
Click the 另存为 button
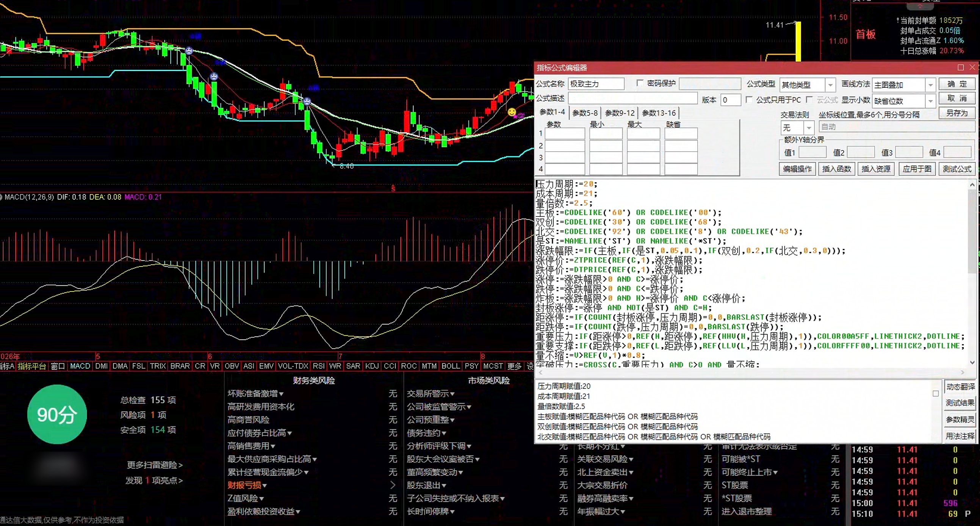point(957,113)
